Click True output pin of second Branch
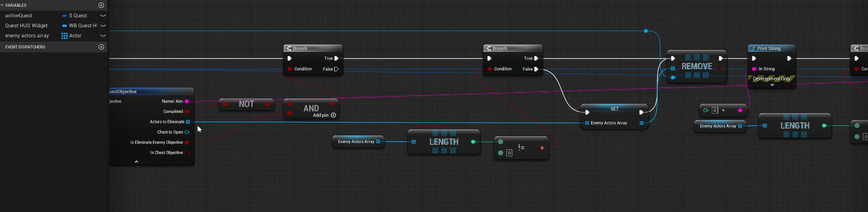 pos(536,59)
